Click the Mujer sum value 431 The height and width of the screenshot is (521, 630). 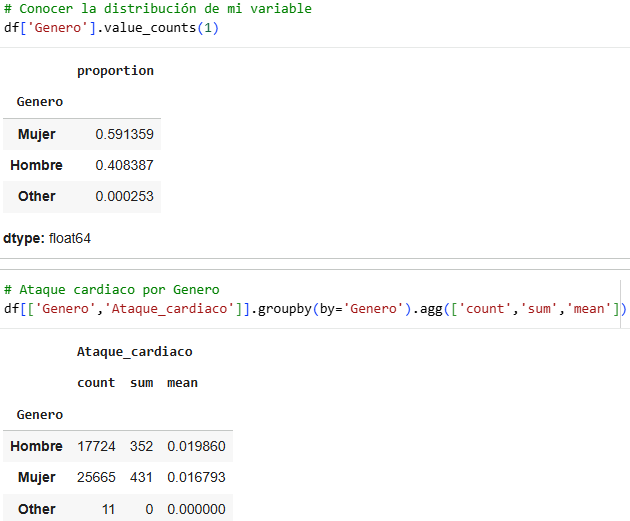pyautogui.click(x=141, y=477)
